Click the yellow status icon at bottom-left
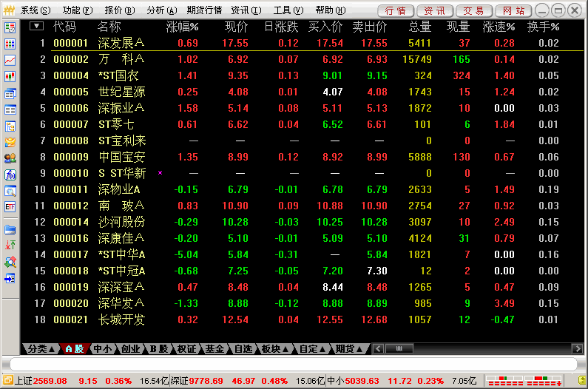 pos(8,380)
